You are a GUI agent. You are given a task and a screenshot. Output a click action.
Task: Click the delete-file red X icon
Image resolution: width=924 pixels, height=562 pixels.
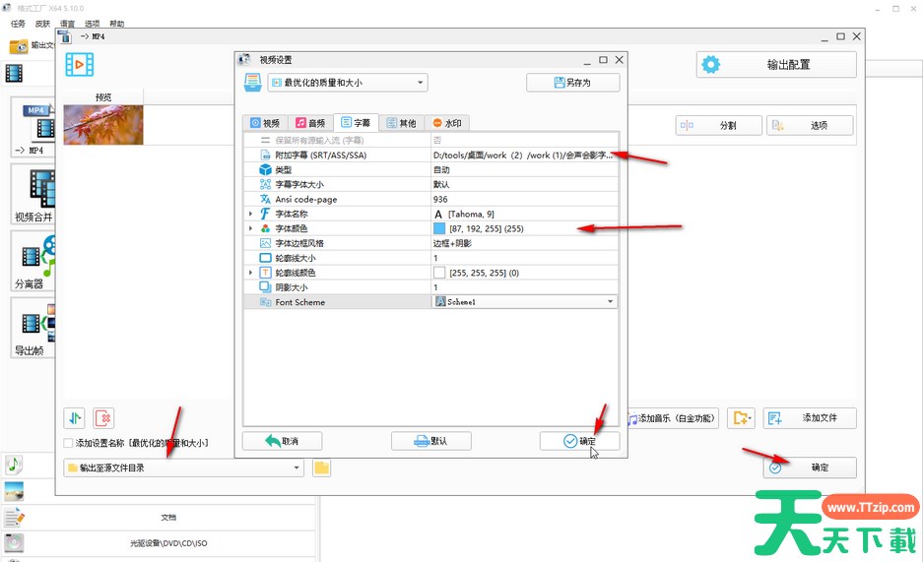tap(103, 418)
